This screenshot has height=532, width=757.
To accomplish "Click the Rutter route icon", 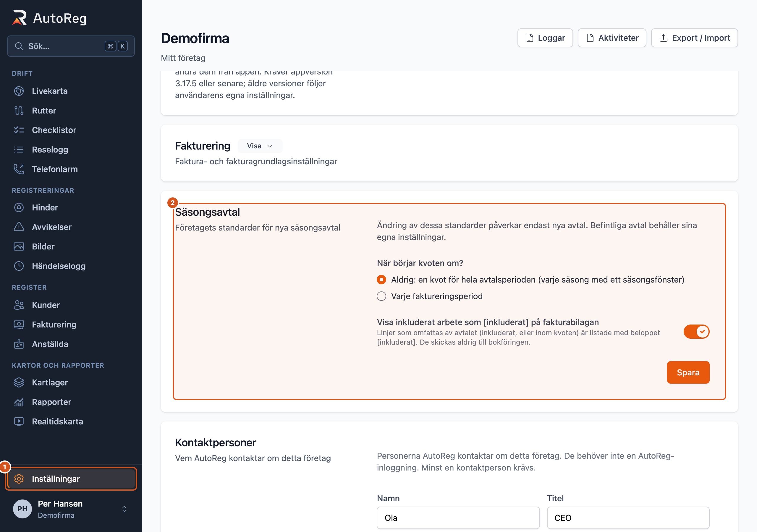I will (x=19, y=111).
